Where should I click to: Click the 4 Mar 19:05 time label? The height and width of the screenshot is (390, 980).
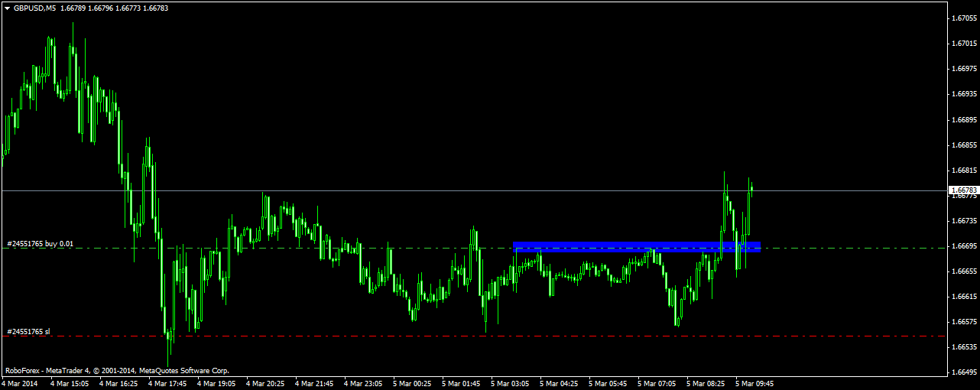tap(217, 383)
